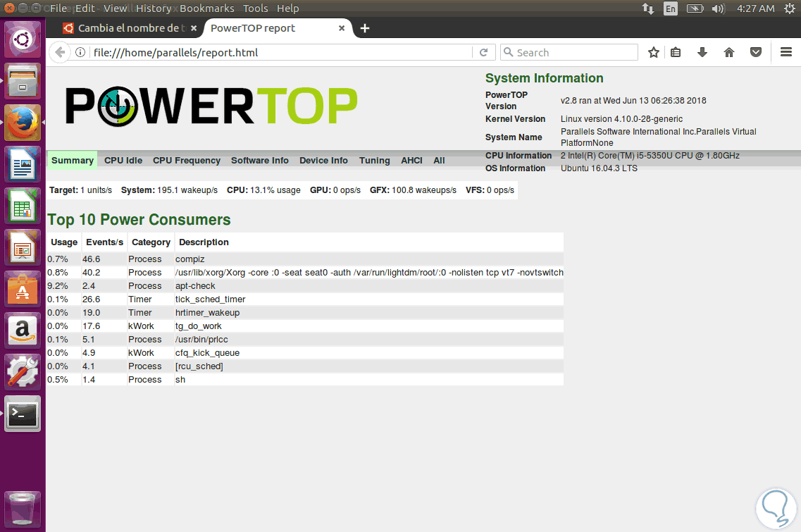Viewport: 801px width, 532px height.
Task: Launch LibreOffice Impress from the dock
Action: [23, 247]
